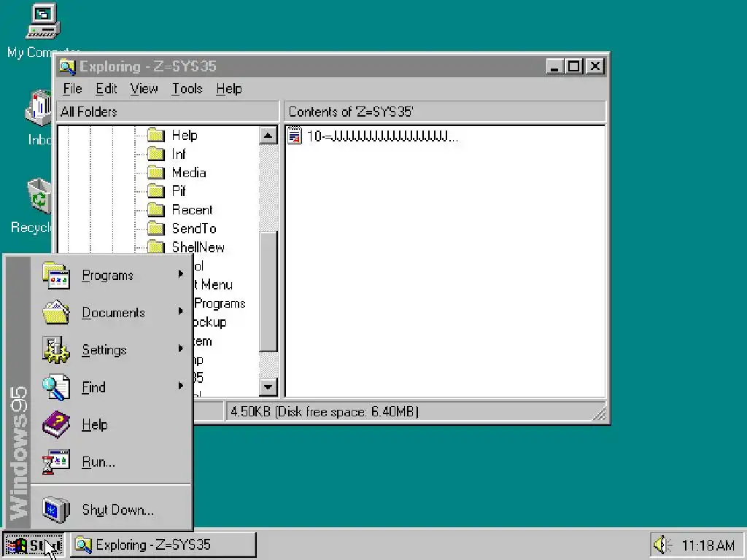The image size is (747, 560).
Task: Expand the Settings submenu arrow
Action: (181, 348)
